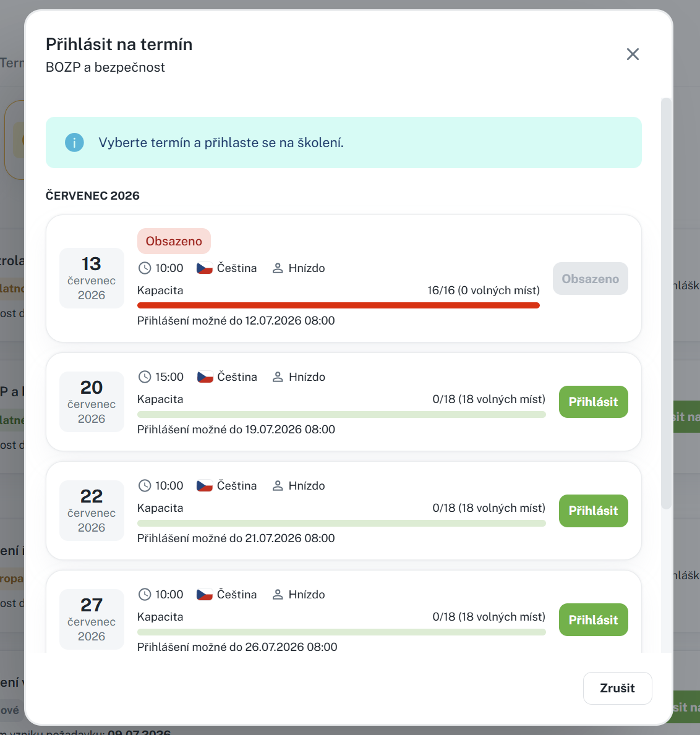Register for the 22 červenec session
This screenshot has height=735, width=700.
click(x=593, y=511)
